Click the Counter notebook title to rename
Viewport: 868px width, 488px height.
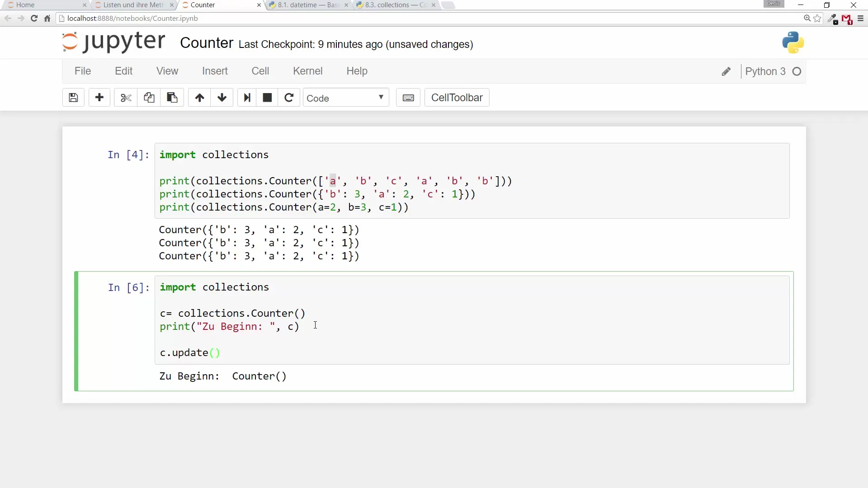click(207, 43)
